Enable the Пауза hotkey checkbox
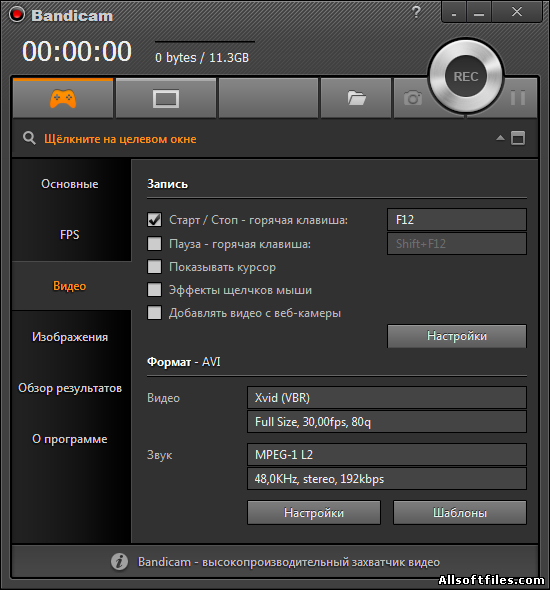Screen dimensions: 550x590 154,243
